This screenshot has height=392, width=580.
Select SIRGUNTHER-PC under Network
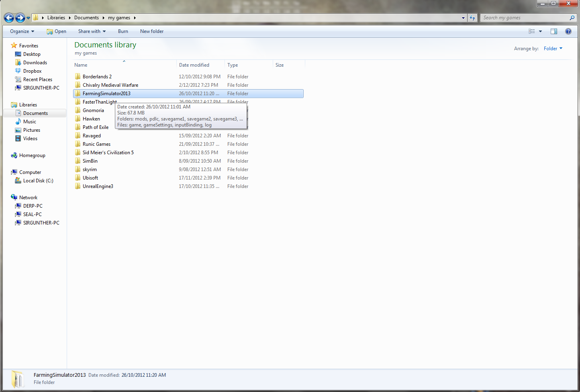(x=41, y=223)
